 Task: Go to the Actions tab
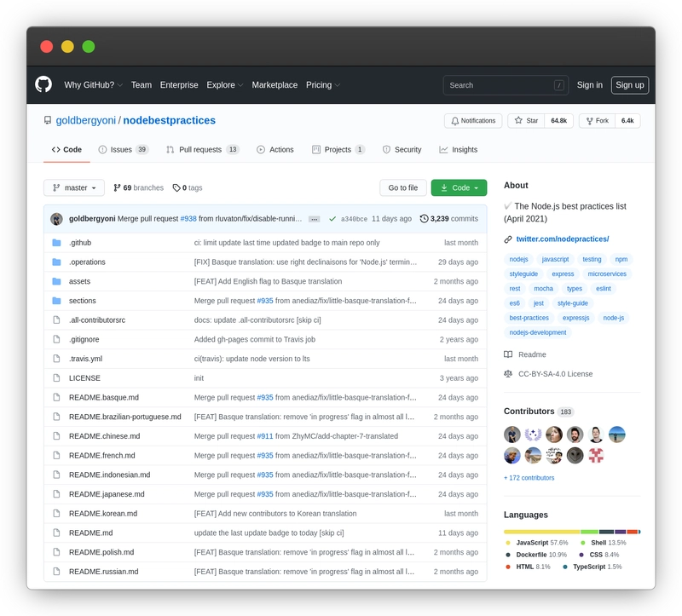click(x=275, y=150)
